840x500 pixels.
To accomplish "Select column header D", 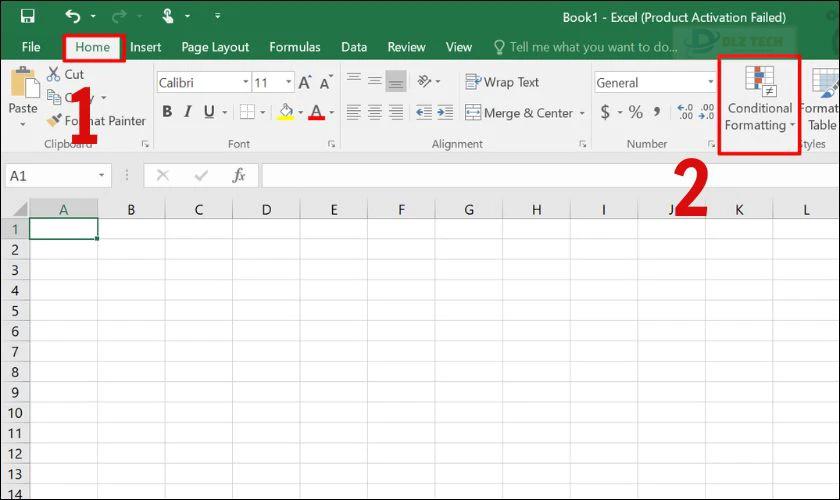I will (x=266, y=209).
